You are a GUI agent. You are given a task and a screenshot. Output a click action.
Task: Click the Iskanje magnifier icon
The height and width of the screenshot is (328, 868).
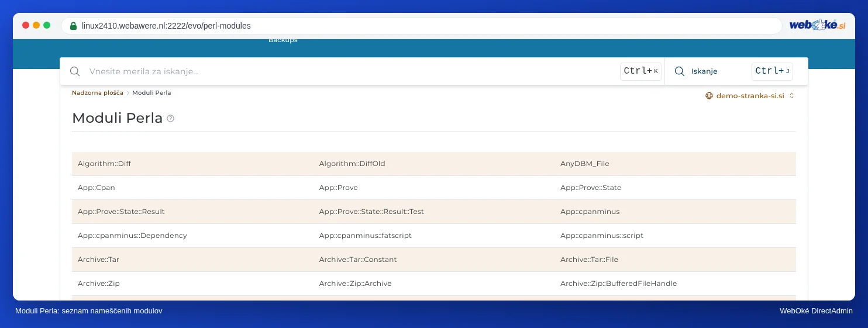pyautogui.click(x=680, y=71)
